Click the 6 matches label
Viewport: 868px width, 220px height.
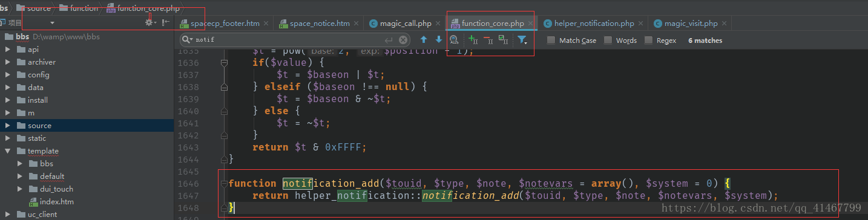pyautogui.click(x=705, y=40)
